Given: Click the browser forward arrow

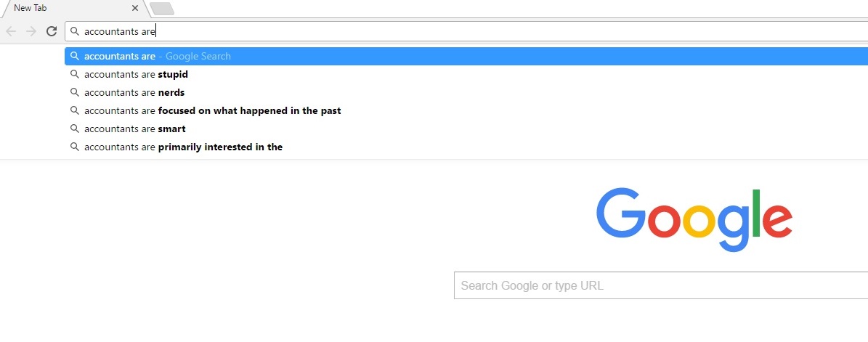Looking at the screenshot, I should click(31, 31).
